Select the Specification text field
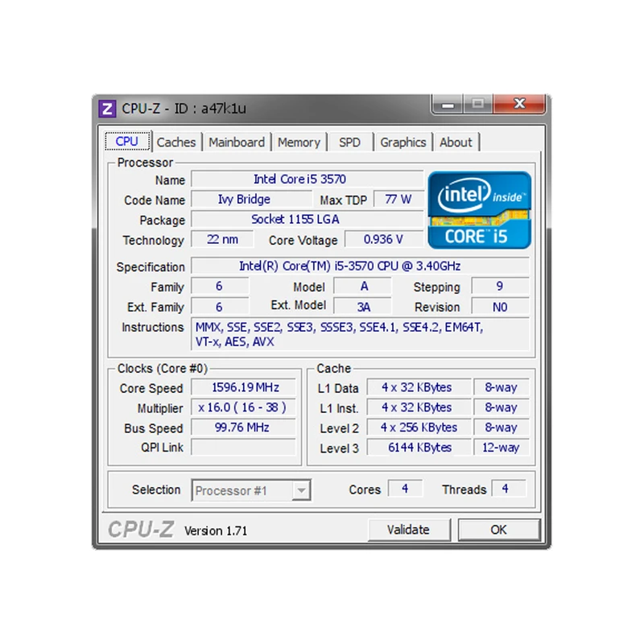 click(x=360, y=266)
